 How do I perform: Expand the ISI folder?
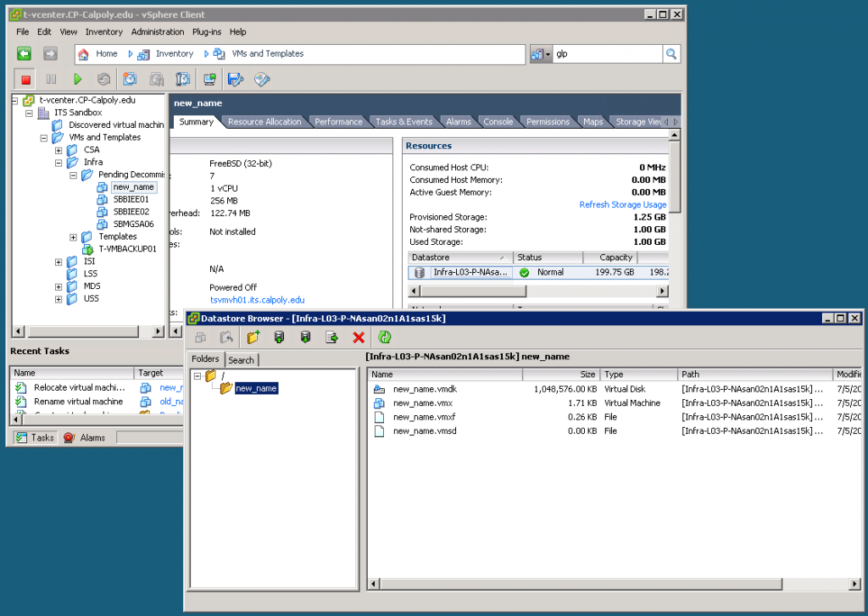(58, 262)
